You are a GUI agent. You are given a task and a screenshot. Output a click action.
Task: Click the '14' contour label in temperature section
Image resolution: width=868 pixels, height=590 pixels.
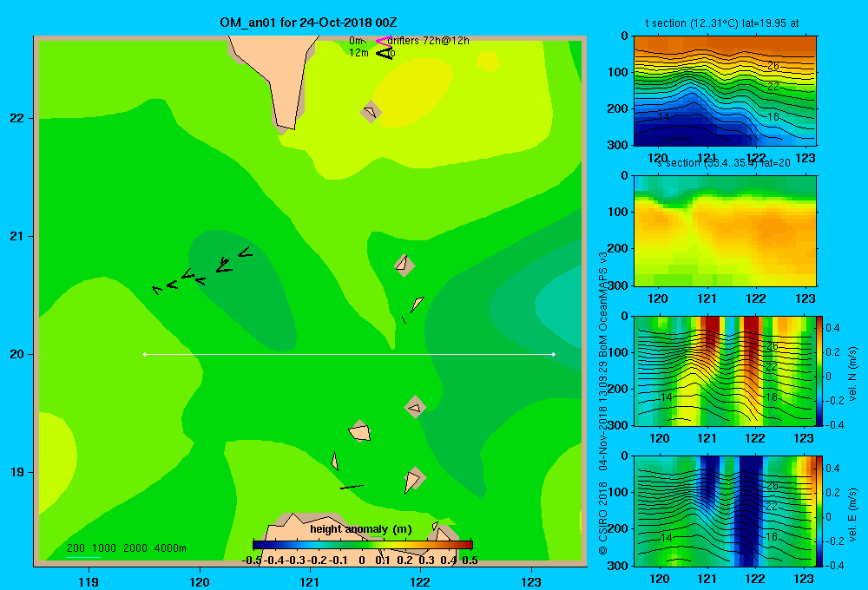tap(664, 117)
